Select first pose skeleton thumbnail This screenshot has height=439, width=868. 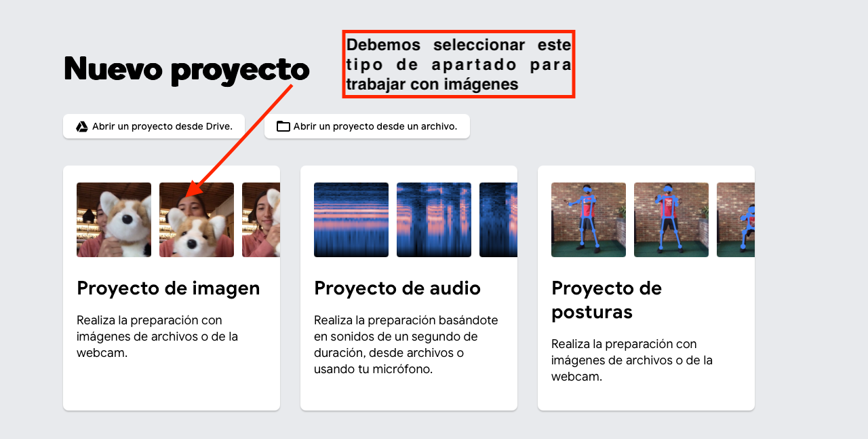[589, 220]
